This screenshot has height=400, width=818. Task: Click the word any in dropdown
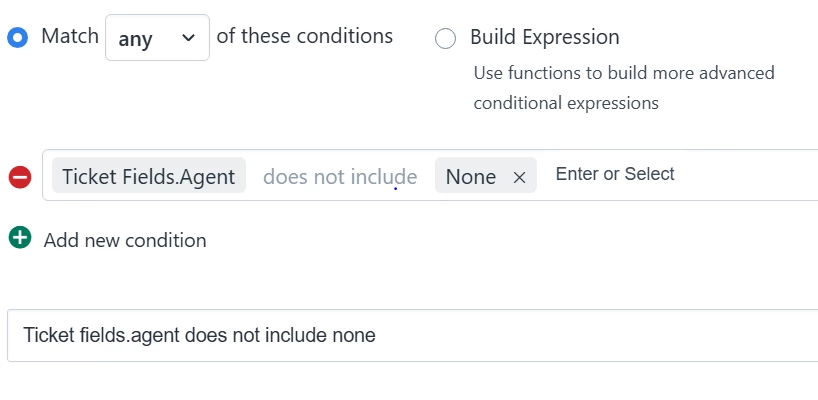coord(135,39)
